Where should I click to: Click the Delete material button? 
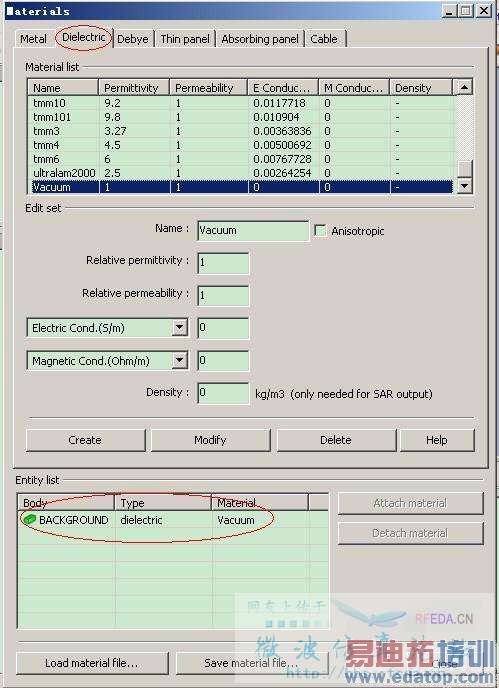pyautogui.click(x=336, y=440)
